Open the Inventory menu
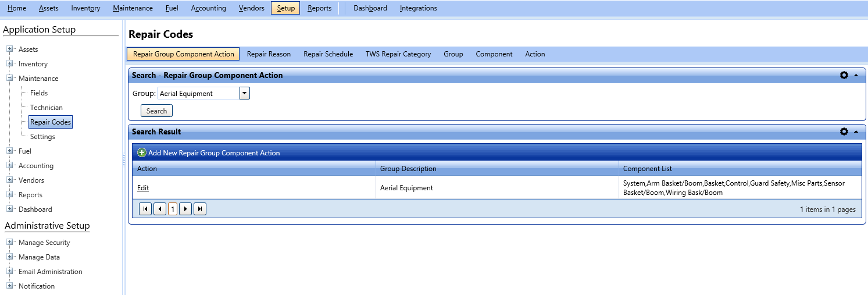868x295 pixels. click(x=85, y=8)
